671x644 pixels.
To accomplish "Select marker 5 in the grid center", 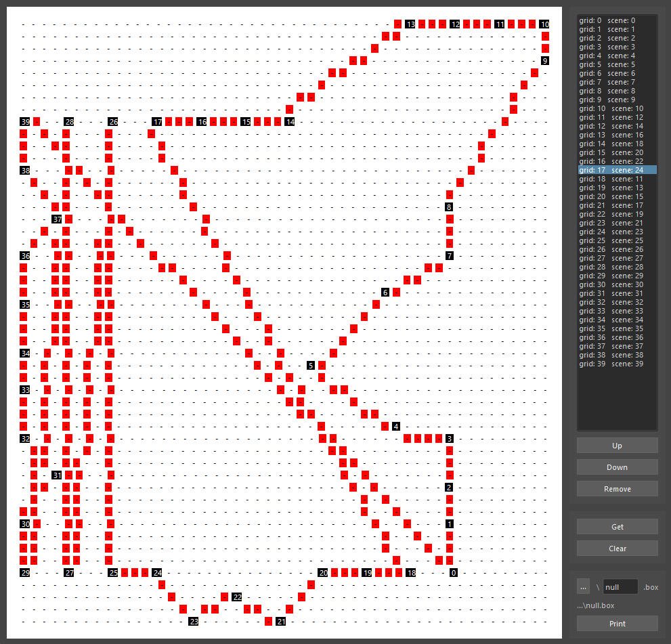I will click(x=311, y=366).
